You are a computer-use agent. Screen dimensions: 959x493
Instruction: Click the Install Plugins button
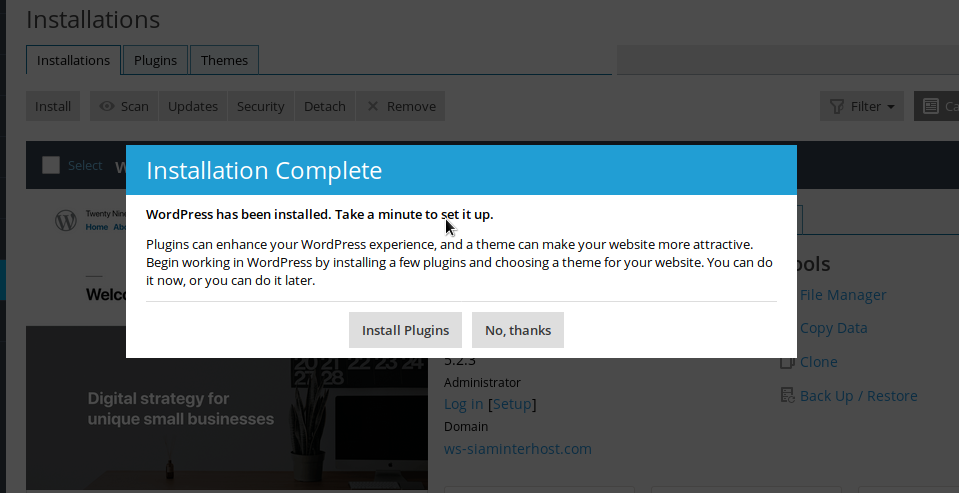405,330
